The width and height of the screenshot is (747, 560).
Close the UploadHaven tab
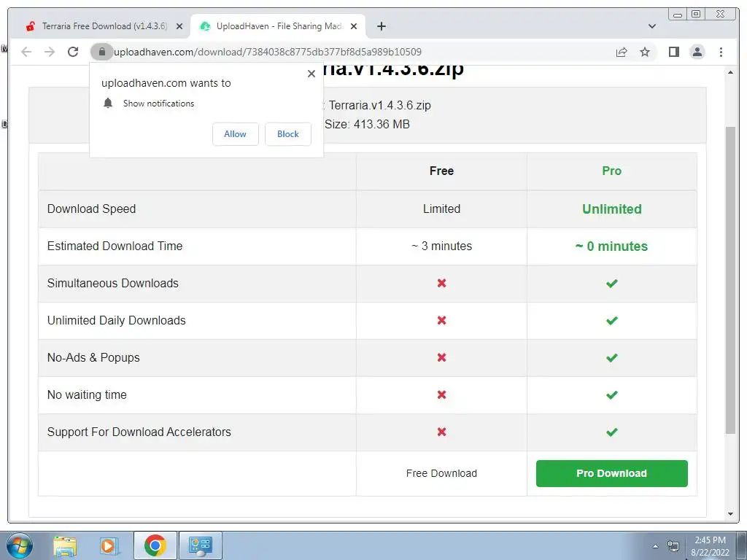tap(354, 26)
